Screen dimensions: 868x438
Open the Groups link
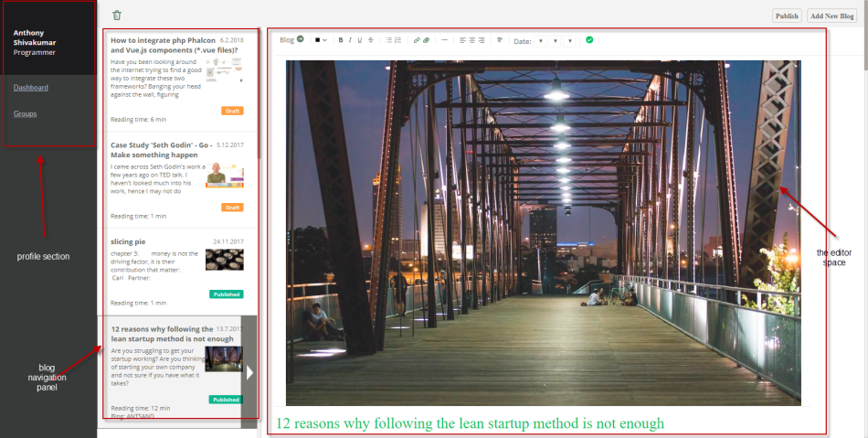(25, 113)
